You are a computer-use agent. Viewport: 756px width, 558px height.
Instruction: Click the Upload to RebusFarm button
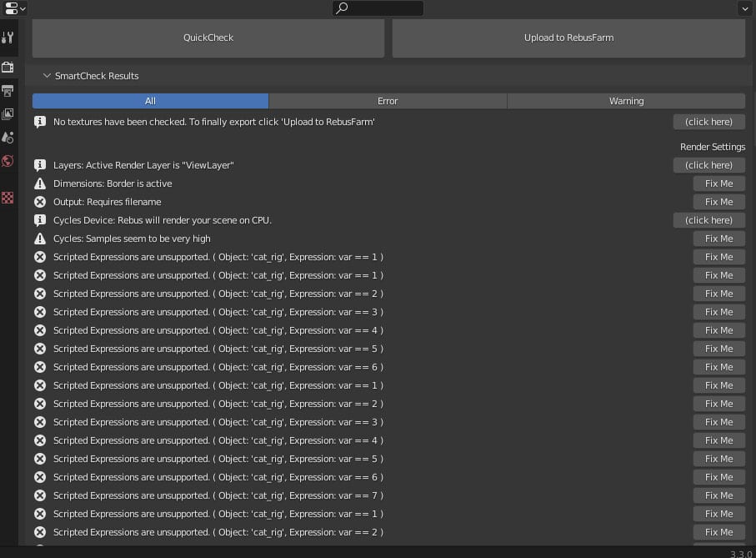pos(568,37)
